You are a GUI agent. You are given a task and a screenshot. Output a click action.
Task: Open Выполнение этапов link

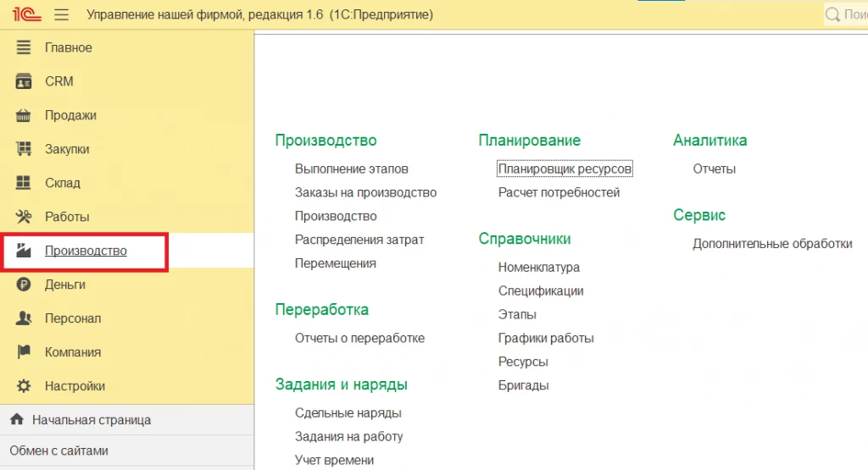tap(352, 169)
